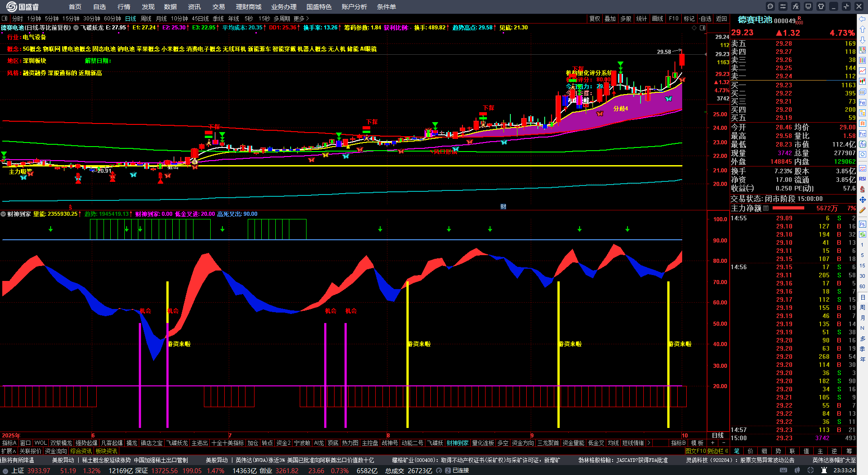Image resolution: width=868 pixels, height=475 pixels.
Task: Open the 自选 add-to-watchlist button in toolbar
Action: (x=706, y=19)
